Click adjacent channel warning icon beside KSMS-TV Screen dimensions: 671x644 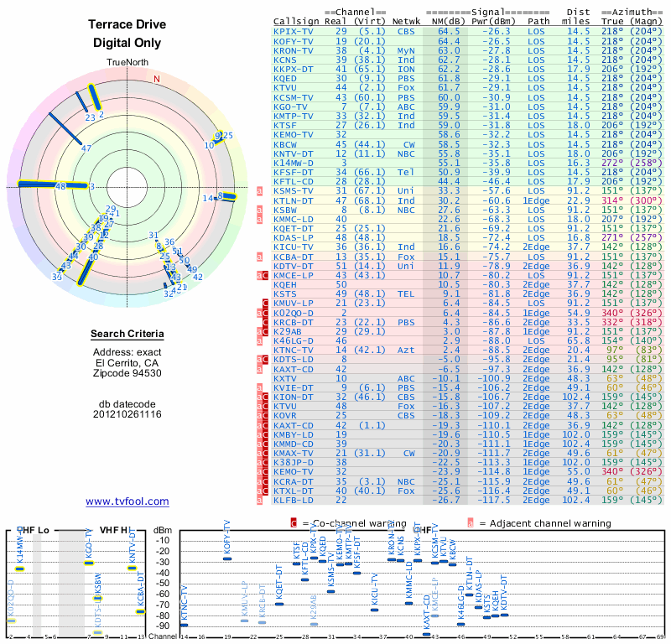259,191
